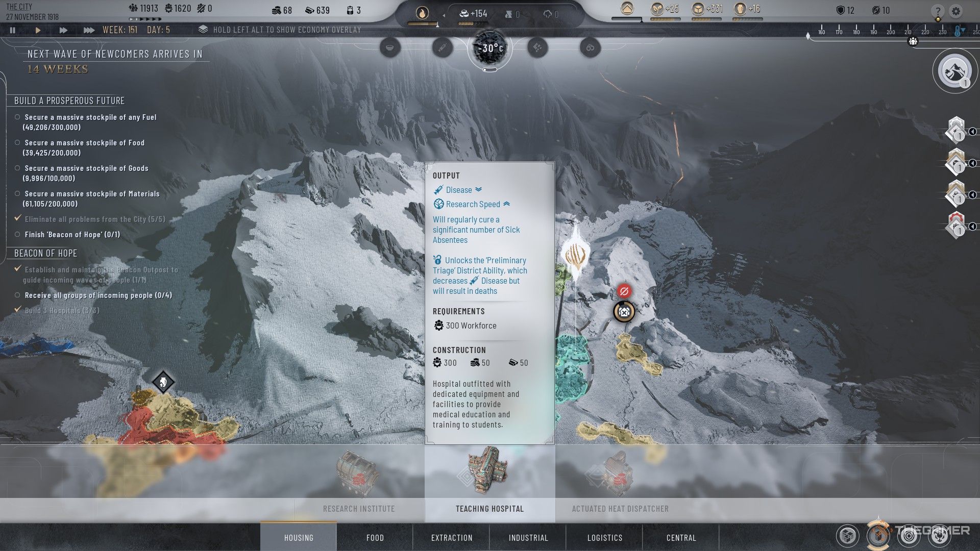This screenshot has height=551, width=980.
Task: Set game to normal play speed
Action: (x=38, y=30)
